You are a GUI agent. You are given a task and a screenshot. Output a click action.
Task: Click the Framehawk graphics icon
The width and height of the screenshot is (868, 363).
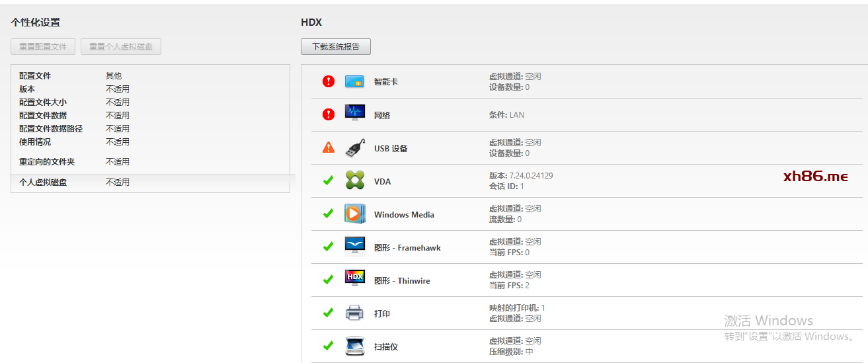pyautogui.click(x=354, y=247)
